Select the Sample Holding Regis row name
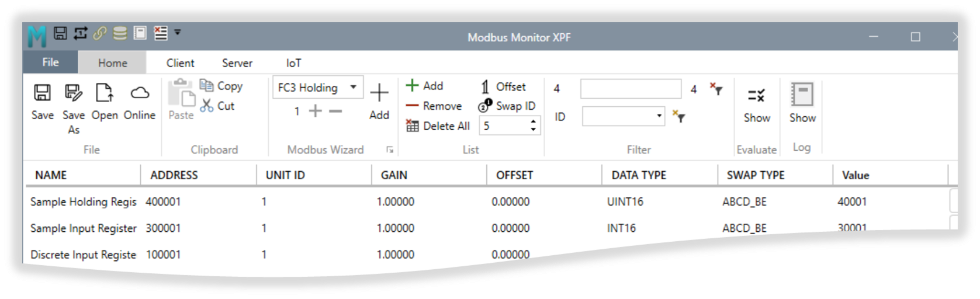This screenshot has width=980, height=299. coord(83,202)
